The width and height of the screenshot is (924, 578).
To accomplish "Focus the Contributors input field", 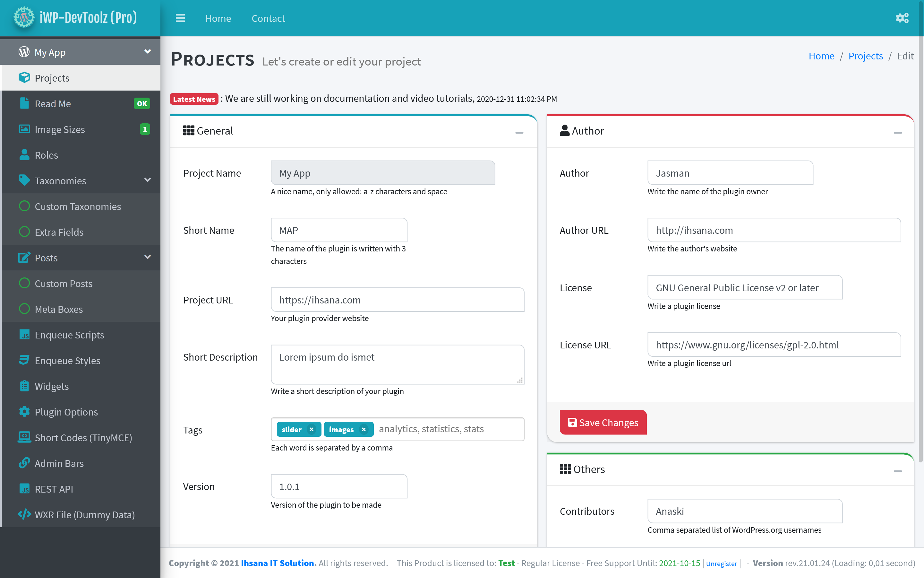I will [745, 511].
